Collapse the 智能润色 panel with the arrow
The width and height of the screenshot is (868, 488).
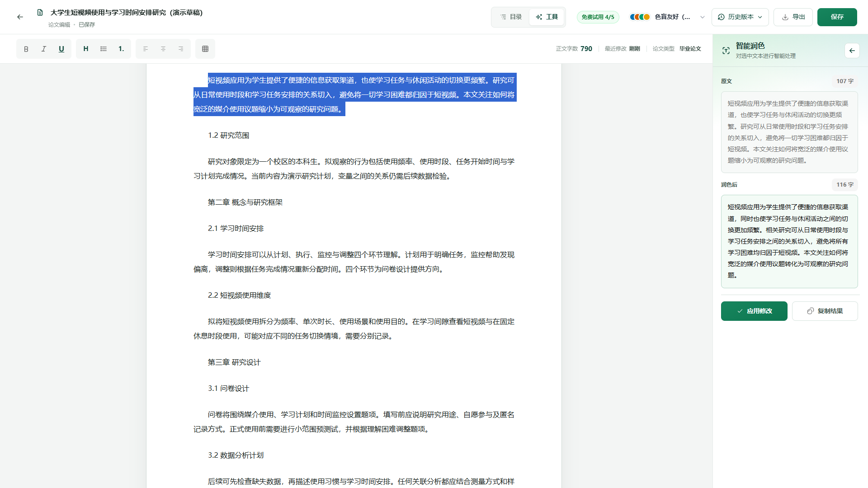coord(852,51)
